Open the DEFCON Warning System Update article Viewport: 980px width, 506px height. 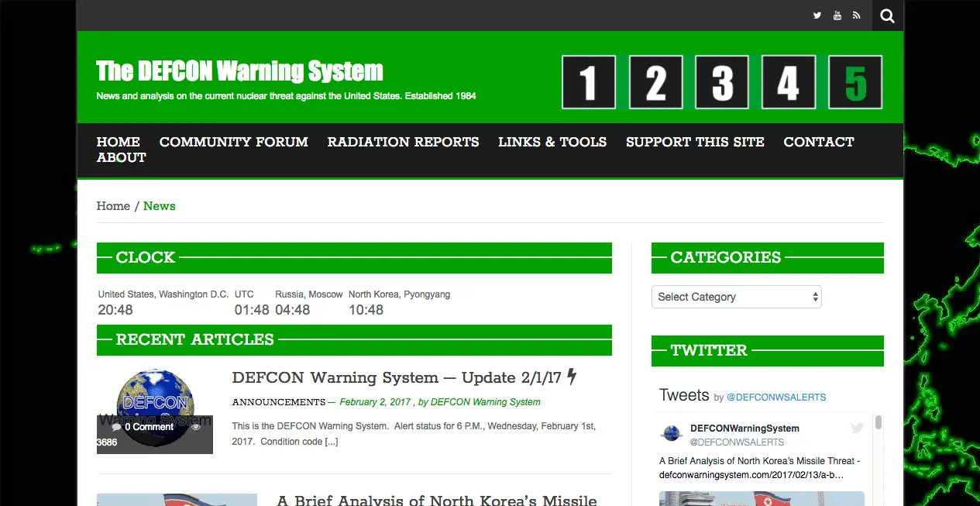pos(397,378)
